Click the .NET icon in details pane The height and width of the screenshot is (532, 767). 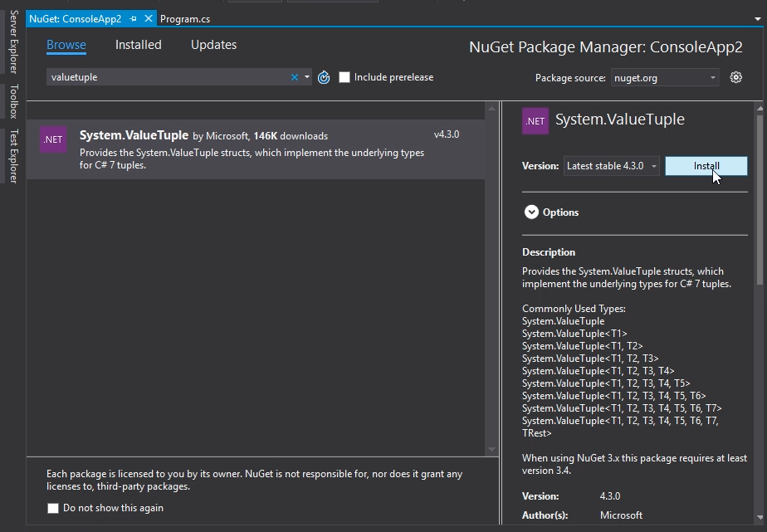pyautogui.click(x=535, y=121)
